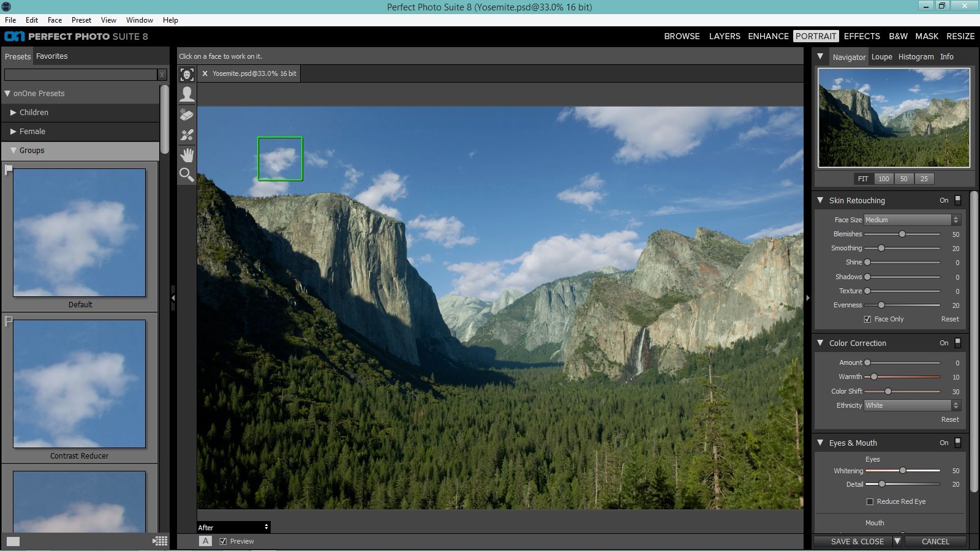Select the retouch bandage brush tool
This screenshot has width=980, height=551.
tap(187, 135)
